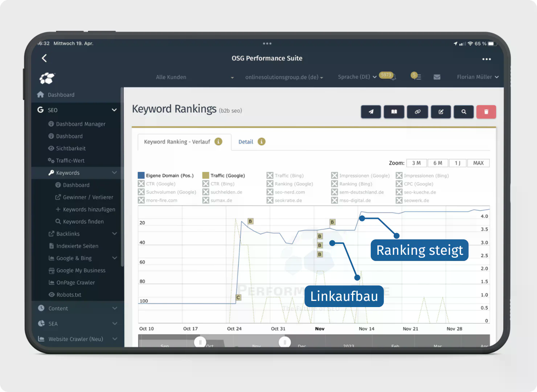
Task: Open the Florian Müller user dropdown
Action: pyautogui.click(x=477, y=77)
